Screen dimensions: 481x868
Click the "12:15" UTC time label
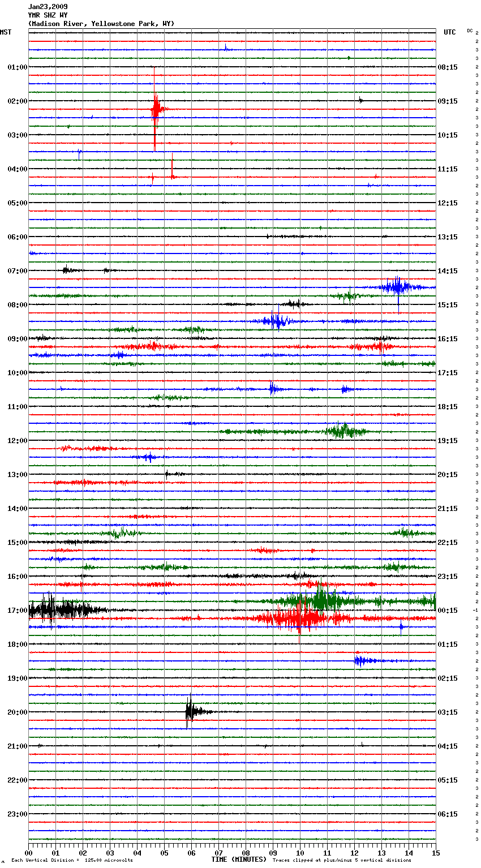(448, 203)
